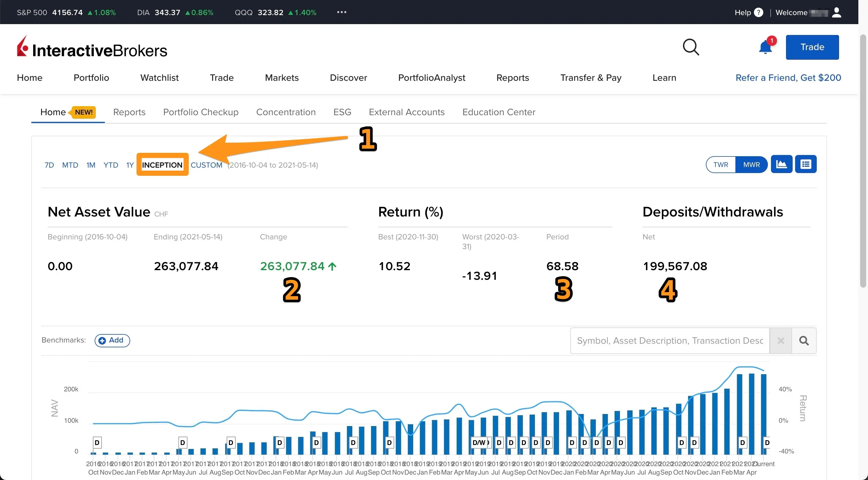Click the benchmark search magnifier button
The height and width of the screenshot is (480, 868).
[804, 340]
